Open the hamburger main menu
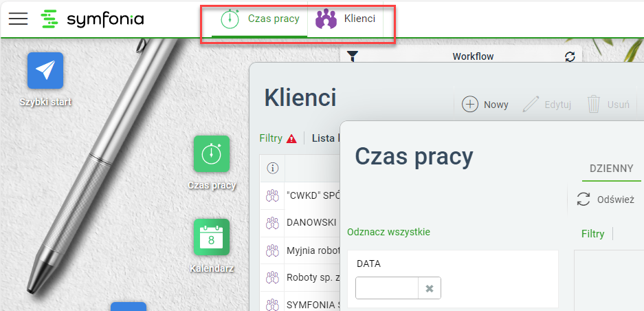This screenshot has width=644, height=311. 18,19
